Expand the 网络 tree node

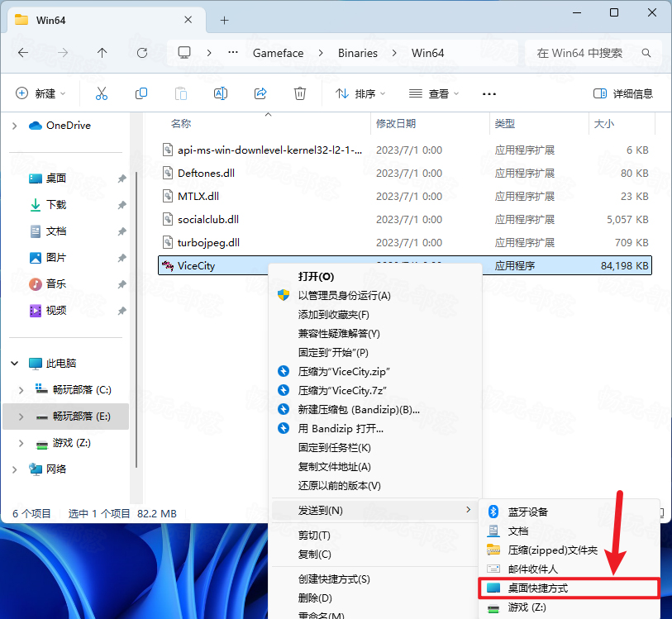click(14, 469)
